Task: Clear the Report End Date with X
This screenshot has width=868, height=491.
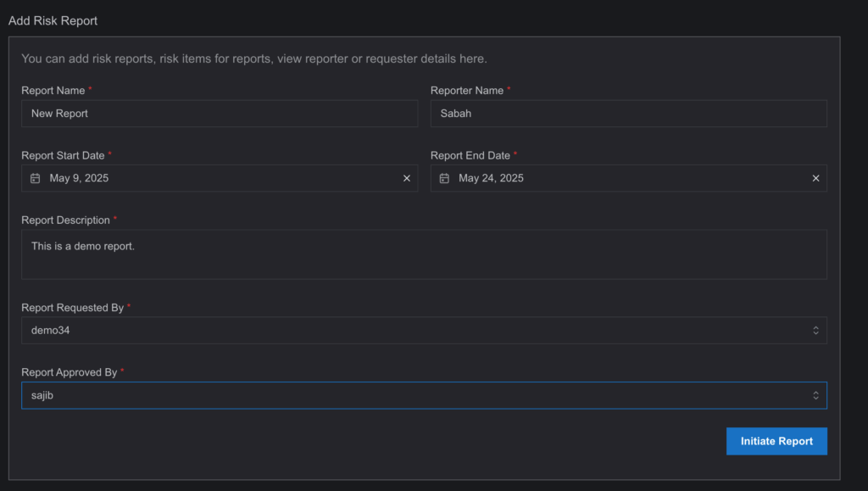Action: pyautogui.click(x=816, y=178)
